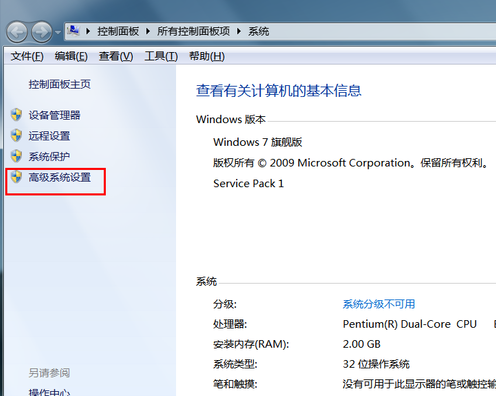Click the shield icon beside 设备管理器

[16, 115]
